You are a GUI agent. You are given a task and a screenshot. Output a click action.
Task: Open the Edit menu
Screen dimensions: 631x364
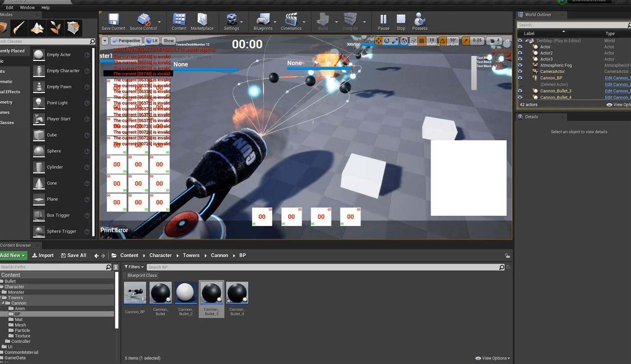click(9, 8)
